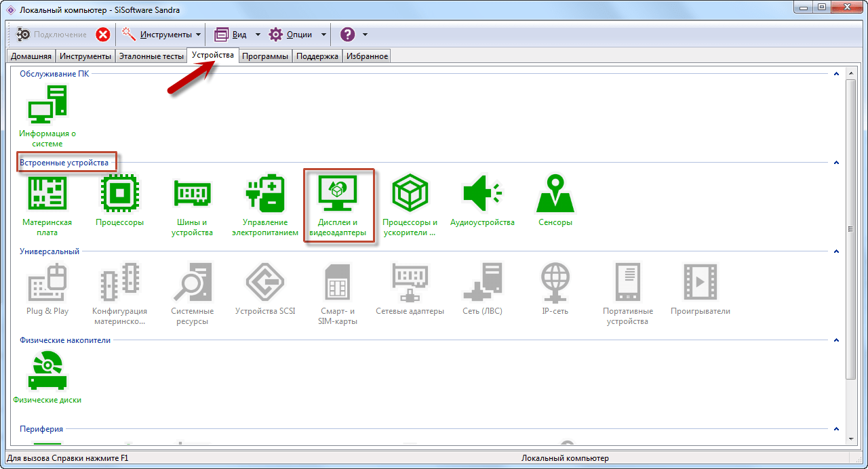Image resolution: width=868 pixels, height=469 pixels.
Task: Open the Инструменты toolbar dropdown
Action: [197, 35]
